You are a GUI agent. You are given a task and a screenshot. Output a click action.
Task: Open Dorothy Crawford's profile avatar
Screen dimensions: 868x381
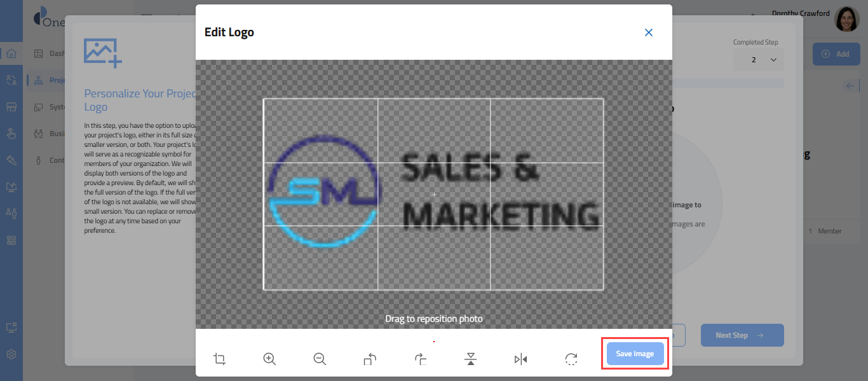[x=846, y=19]
